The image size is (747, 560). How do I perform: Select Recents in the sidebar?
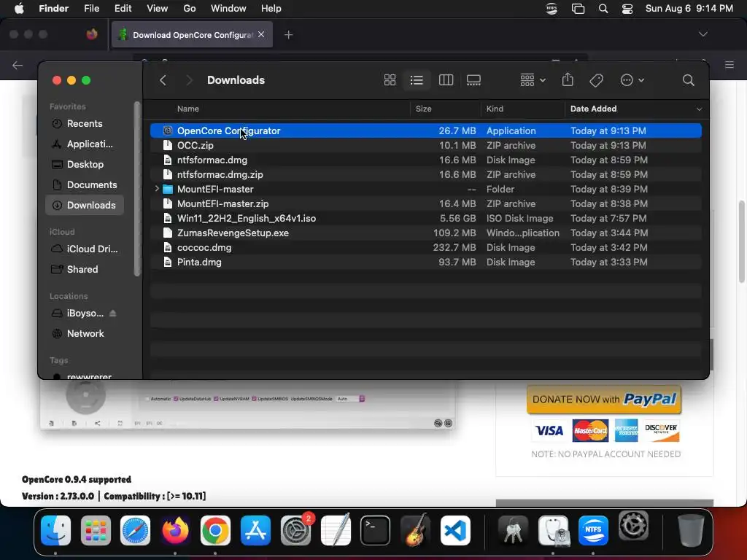point(84,124)
